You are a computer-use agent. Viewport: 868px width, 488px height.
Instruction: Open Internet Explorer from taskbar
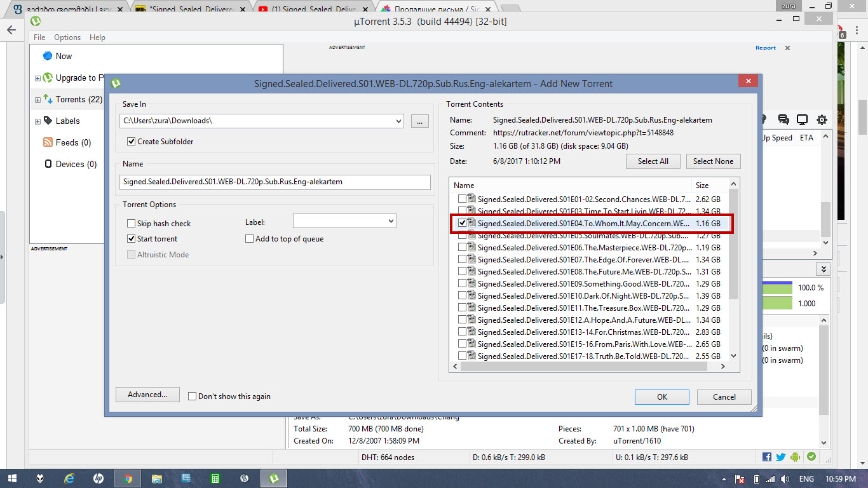[x=69, y=478]
